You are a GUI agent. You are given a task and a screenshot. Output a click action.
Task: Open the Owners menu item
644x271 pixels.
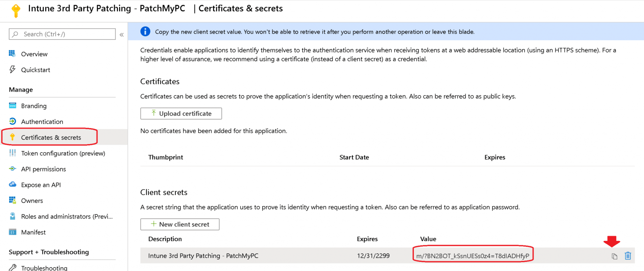32,201
